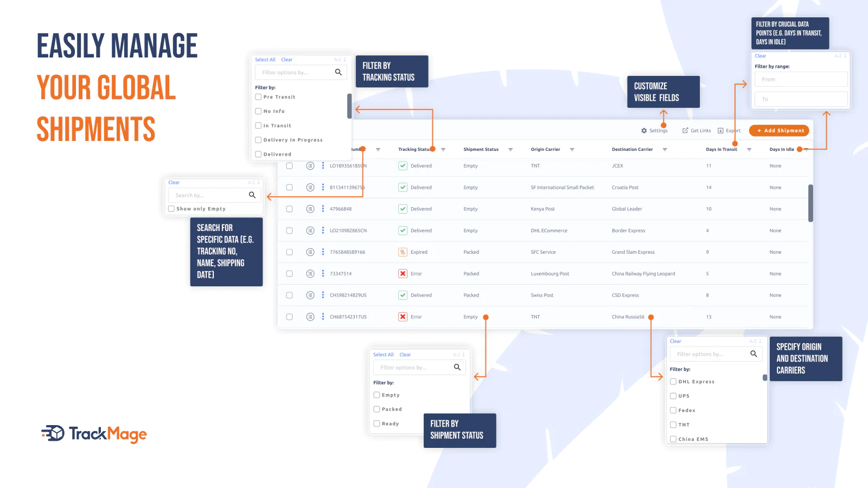
Task: Click the From range input field
Action: tap(801, 79)
